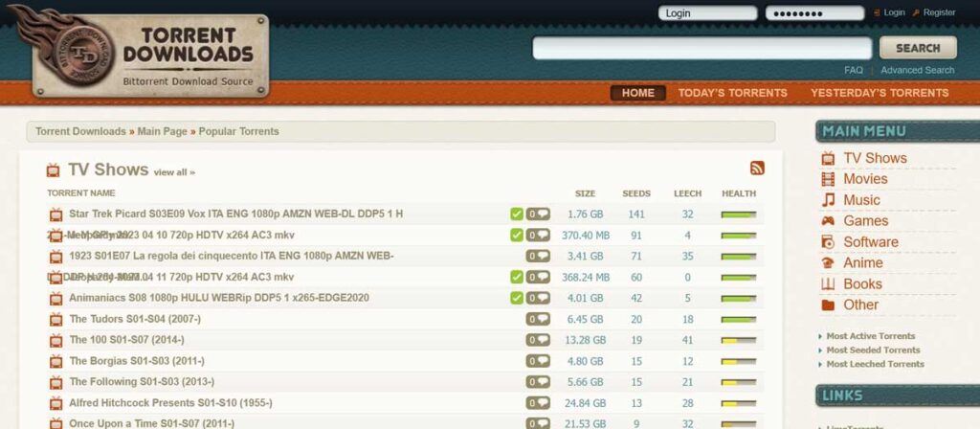
Task: Open the TODAY'S TORRENTS tab
Action: [732, 93]
